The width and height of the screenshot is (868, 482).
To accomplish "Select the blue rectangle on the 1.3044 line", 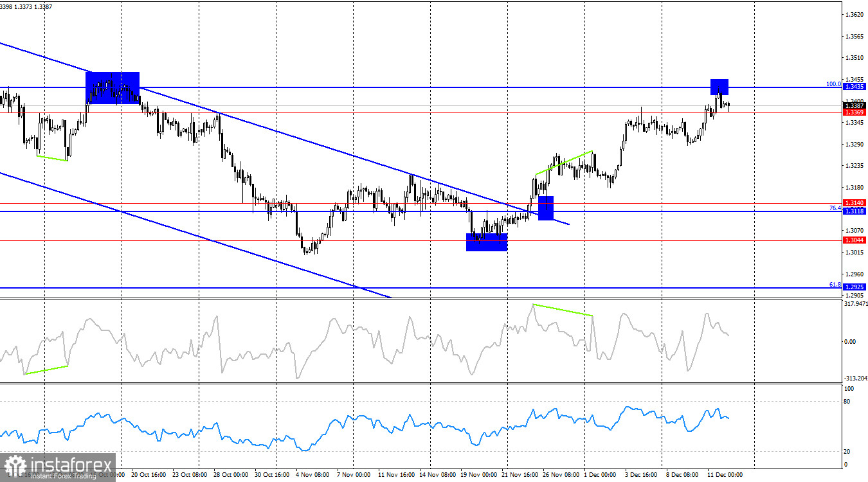I will coord(487,242).
